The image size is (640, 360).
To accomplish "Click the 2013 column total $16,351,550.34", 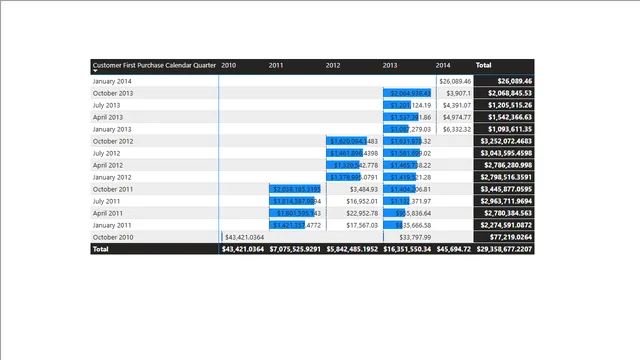I will tap(407, 249).
